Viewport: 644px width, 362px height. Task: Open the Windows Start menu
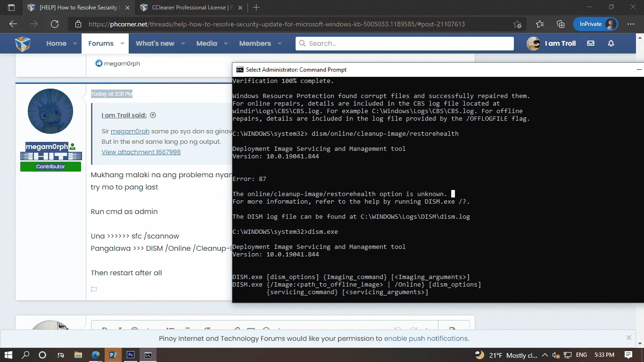coord(8,355)
